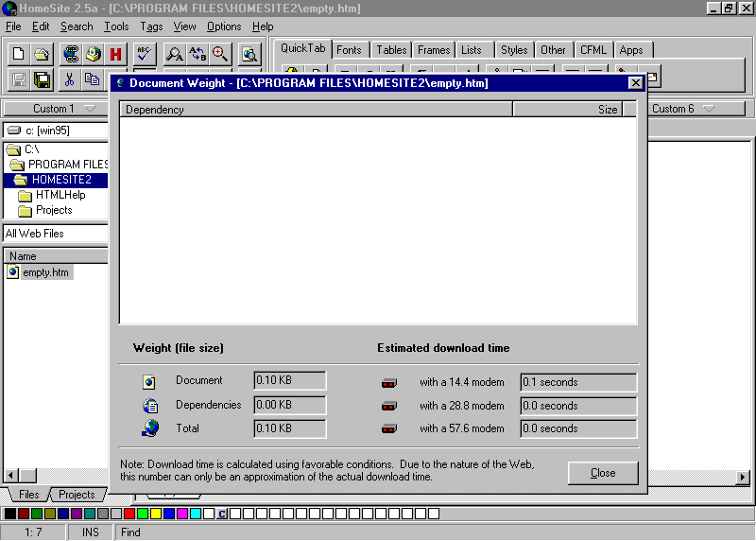The width and height of the screenshot is (756, 541).
Task: Open the Projects folder in tree
Action: (x=45, y=210)
